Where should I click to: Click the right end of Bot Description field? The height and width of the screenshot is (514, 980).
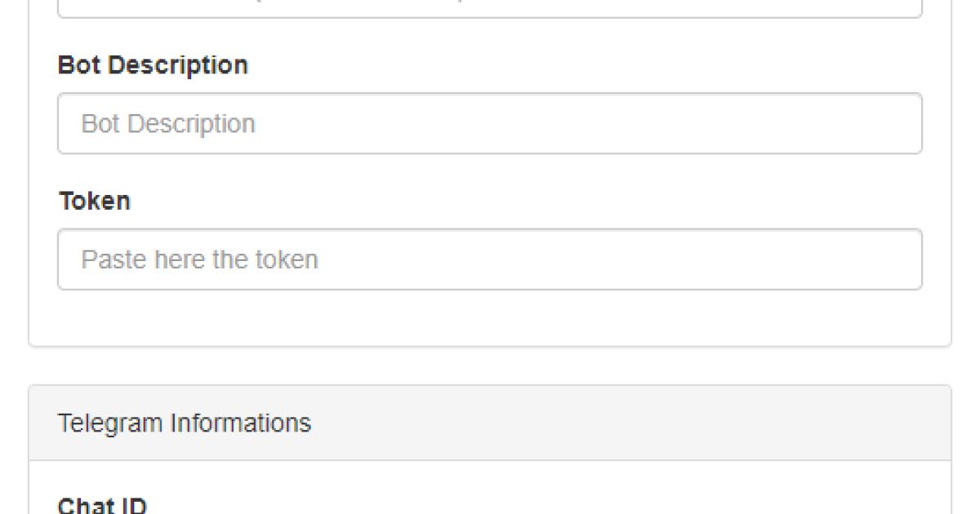coord(898,123)
